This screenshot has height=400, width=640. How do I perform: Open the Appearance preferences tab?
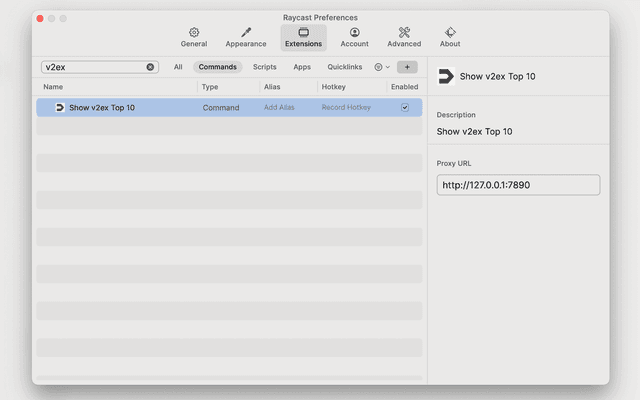(245, 37)
